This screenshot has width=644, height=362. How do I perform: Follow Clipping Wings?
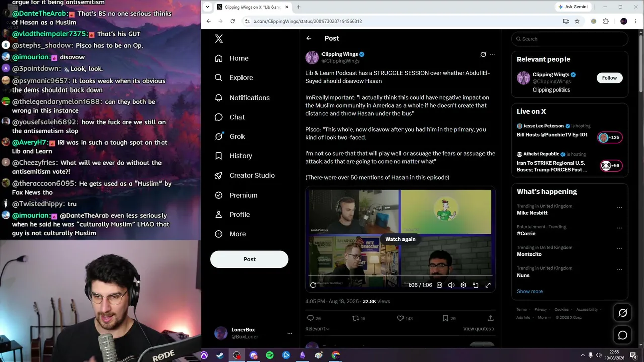(609, 78)
